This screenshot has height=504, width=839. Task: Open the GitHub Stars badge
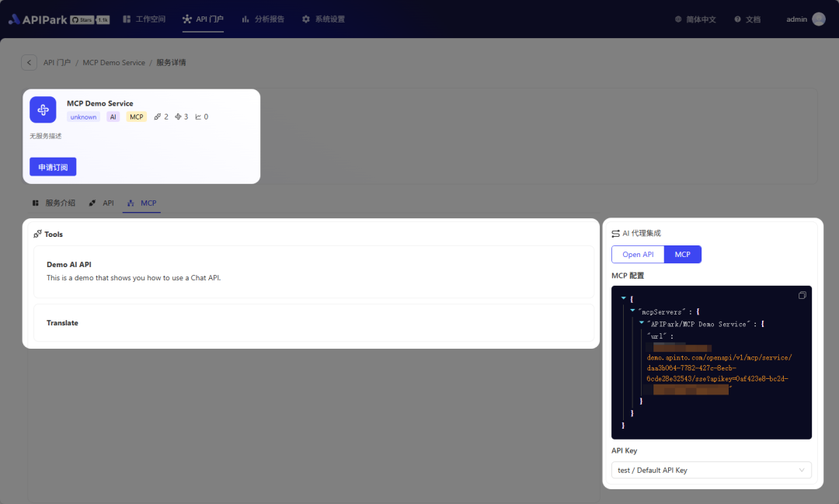(x=90, y=19)
